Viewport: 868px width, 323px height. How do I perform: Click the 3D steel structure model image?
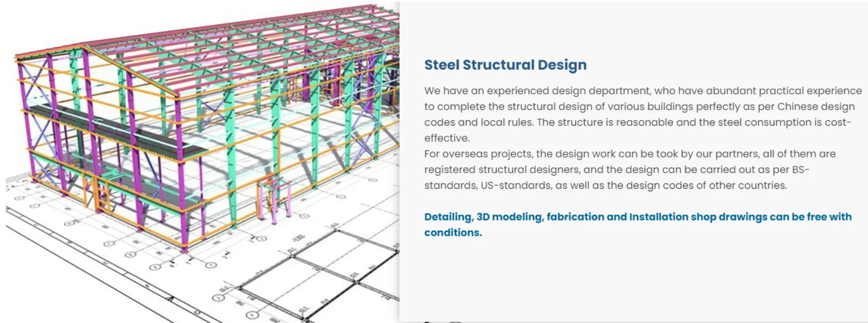tap(202, 161)
